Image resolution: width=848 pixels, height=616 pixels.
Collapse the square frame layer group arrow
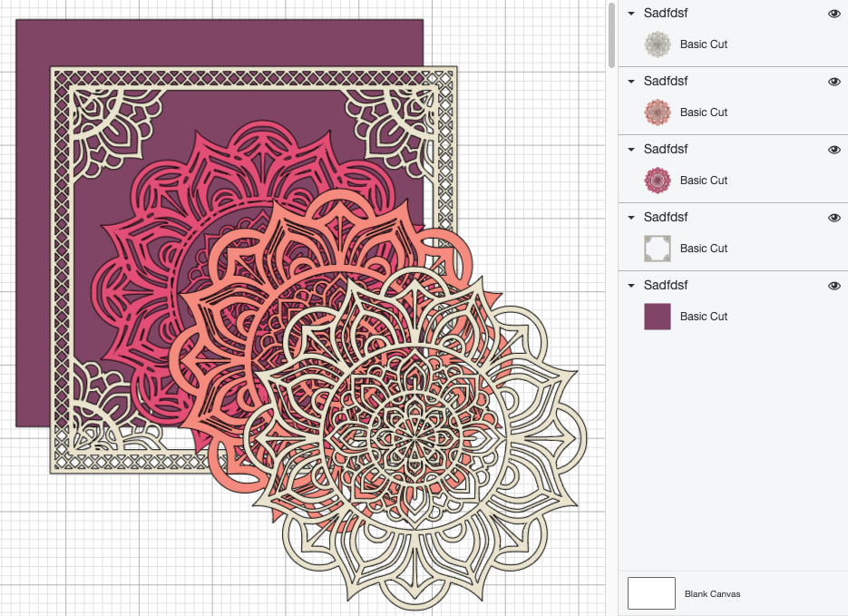point(631,218)
